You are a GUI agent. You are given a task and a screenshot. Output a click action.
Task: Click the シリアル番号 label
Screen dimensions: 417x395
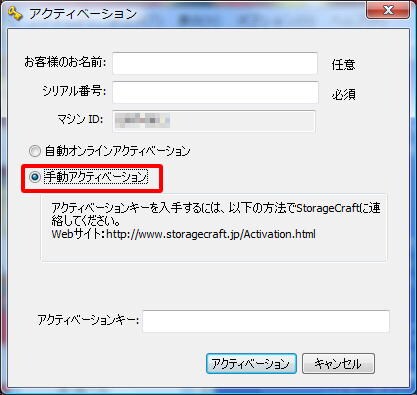tap(74, 91)
